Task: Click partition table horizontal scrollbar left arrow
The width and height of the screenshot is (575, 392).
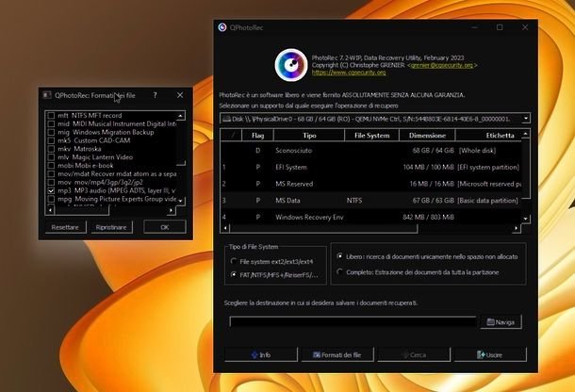Action: click(x=225, y=228)
